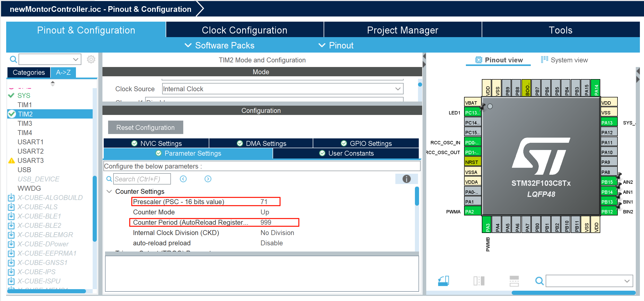Open the category settings gear icon
Screen dimensions: 644x301
click(91, 60)
